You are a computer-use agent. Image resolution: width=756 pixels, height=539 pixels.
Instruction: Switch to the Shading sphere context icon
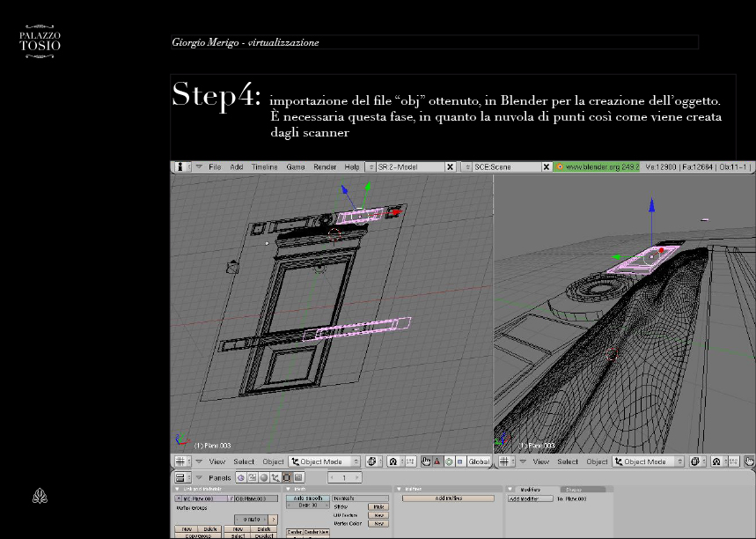(264, 477)
